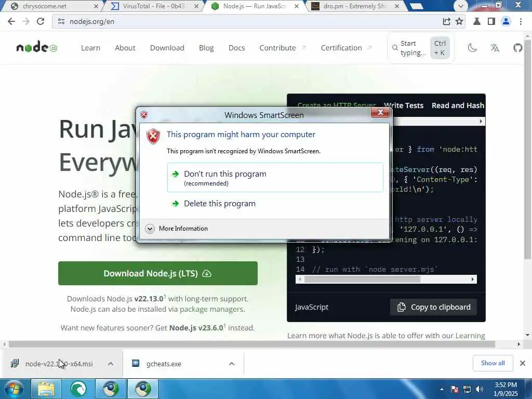Open network icon in system tray
The width and height of the screenshot is (532, 399).
[x=467, y=389]
